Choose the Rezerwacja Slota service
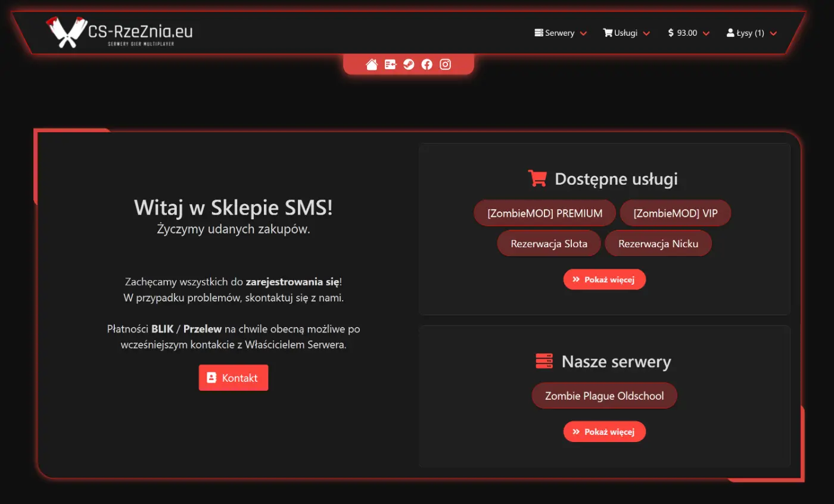 click(549, 244)
